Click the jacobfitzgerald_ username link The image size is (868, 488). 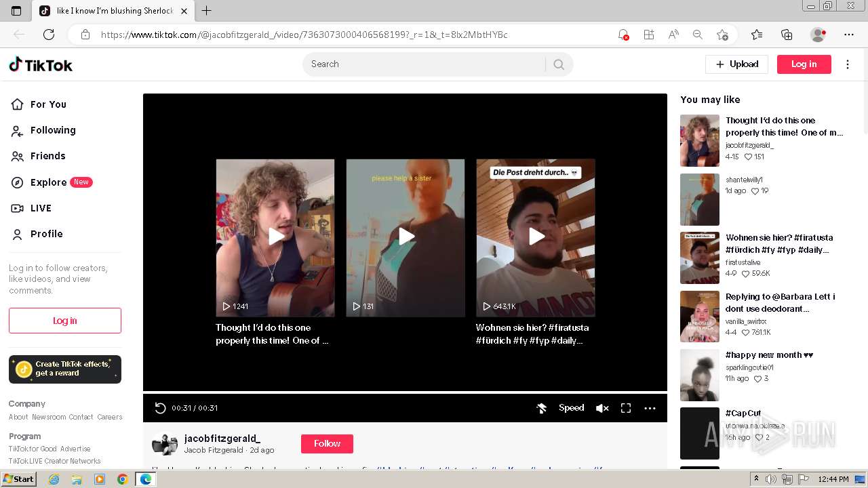(222, 439)
